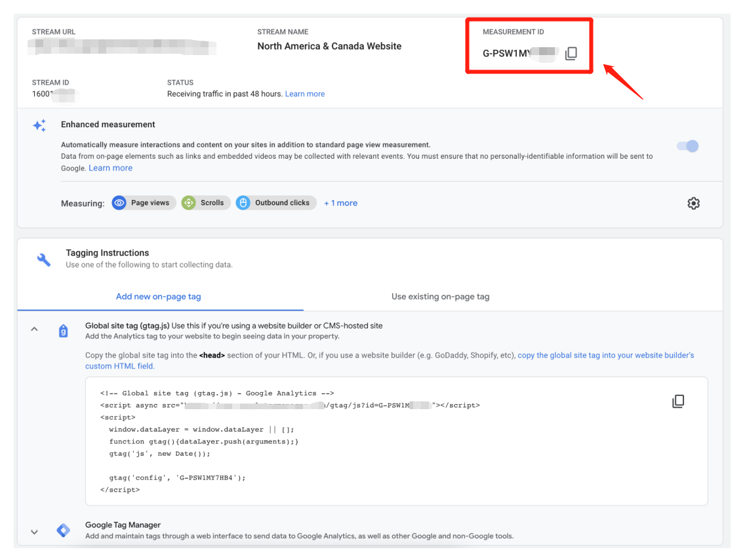Image resolution: width=747 pixels, height=560 pixels.
Task: Copy the Measurement ID
Action: [x=571, y=54]
